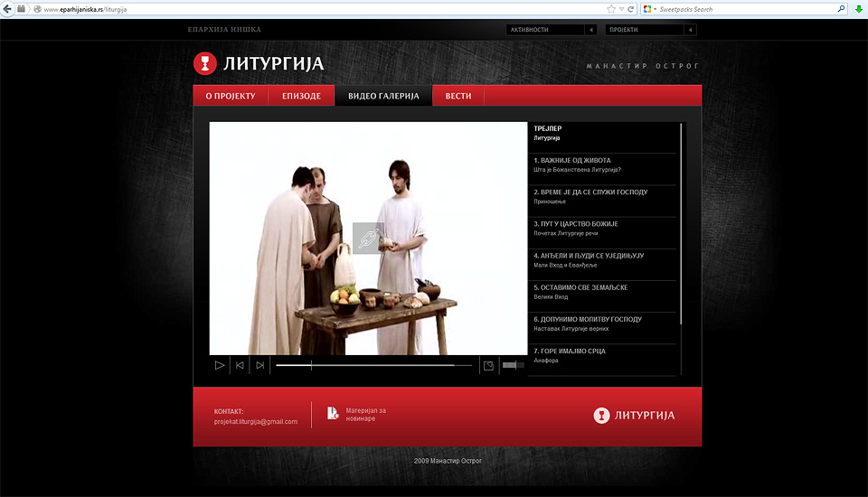Click the next track icon
Image resolution: width=868 pixels, height=497 pixels.
tap(260, 365)
